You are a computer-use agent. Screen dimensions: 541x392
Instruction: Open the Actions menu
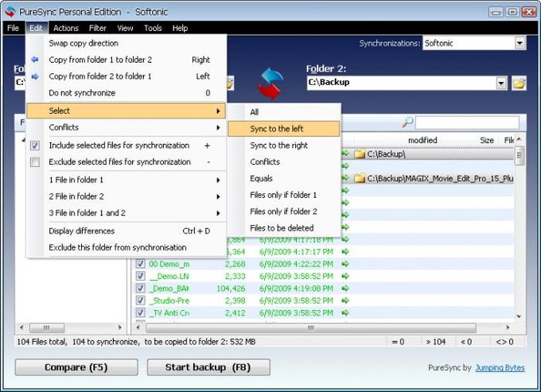pos(66,28)
